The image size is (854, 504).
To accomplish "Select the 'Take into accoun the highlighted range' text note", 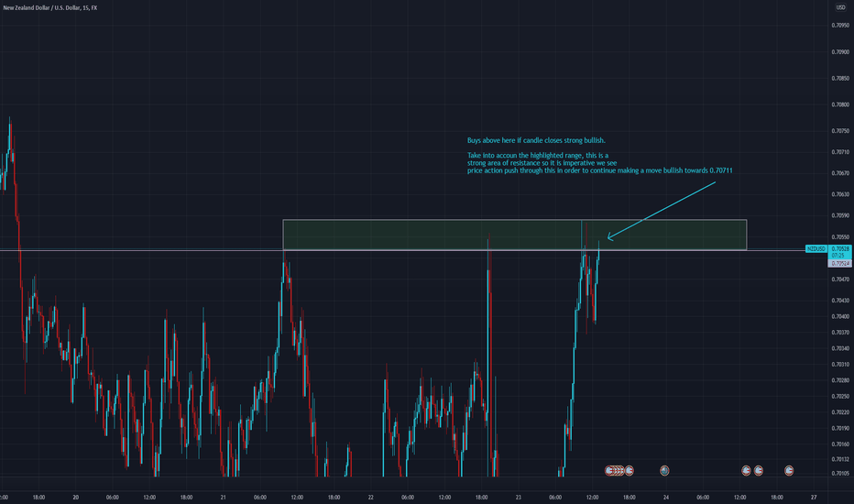I will [599, 163].
